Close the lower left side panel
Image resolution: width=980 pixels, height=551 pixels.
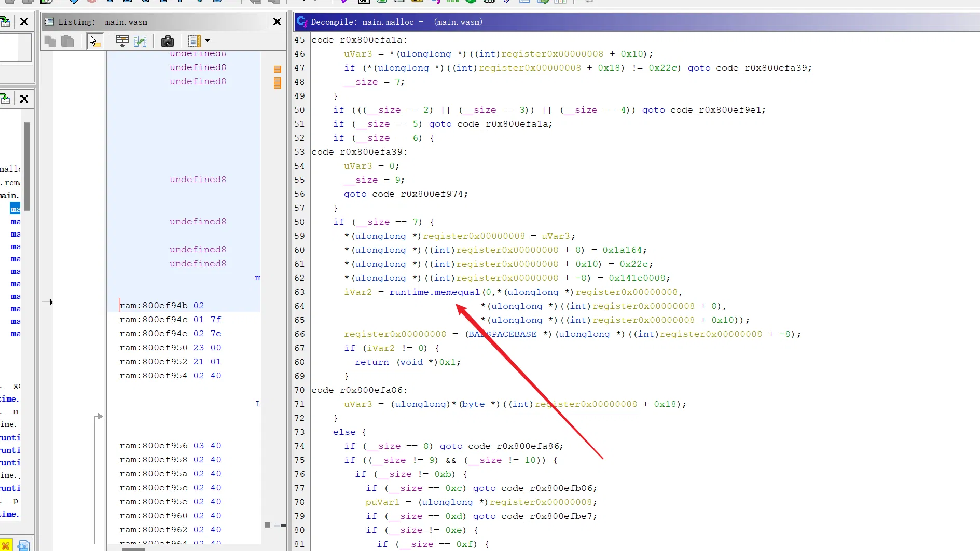(24, 99)
